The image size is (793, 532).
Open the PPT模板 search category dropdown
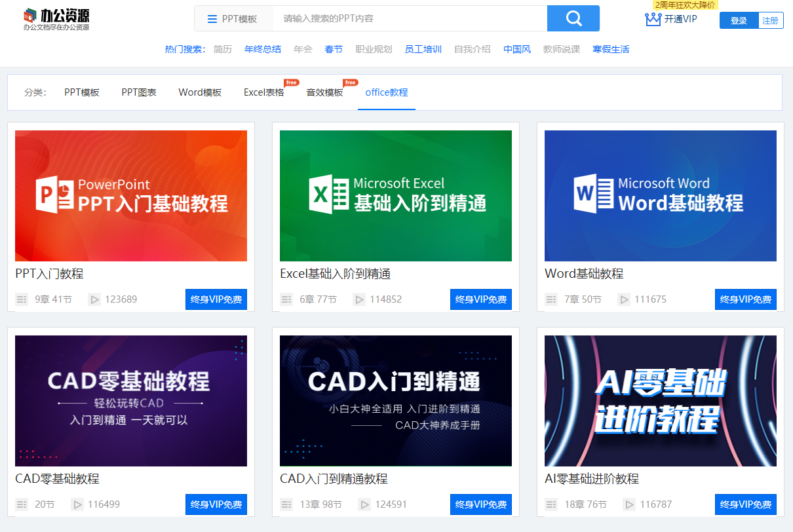click(233, 19)
